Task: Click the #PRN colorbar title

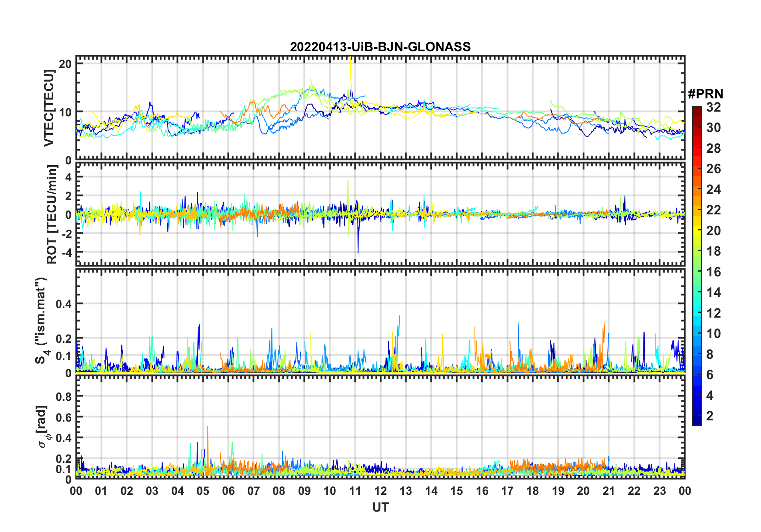Action: coord(706,94)
